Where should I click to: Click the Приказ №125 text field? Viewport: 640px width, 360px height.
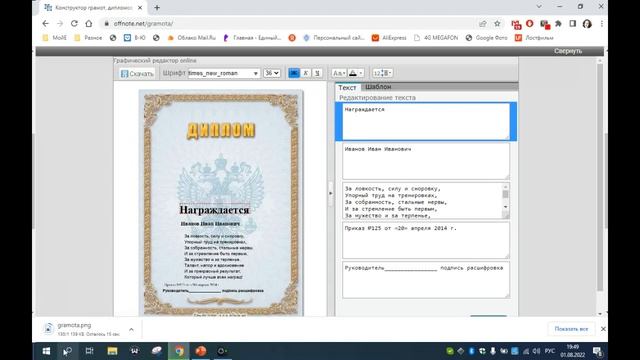pyautogui.click(x=426, y=240)
